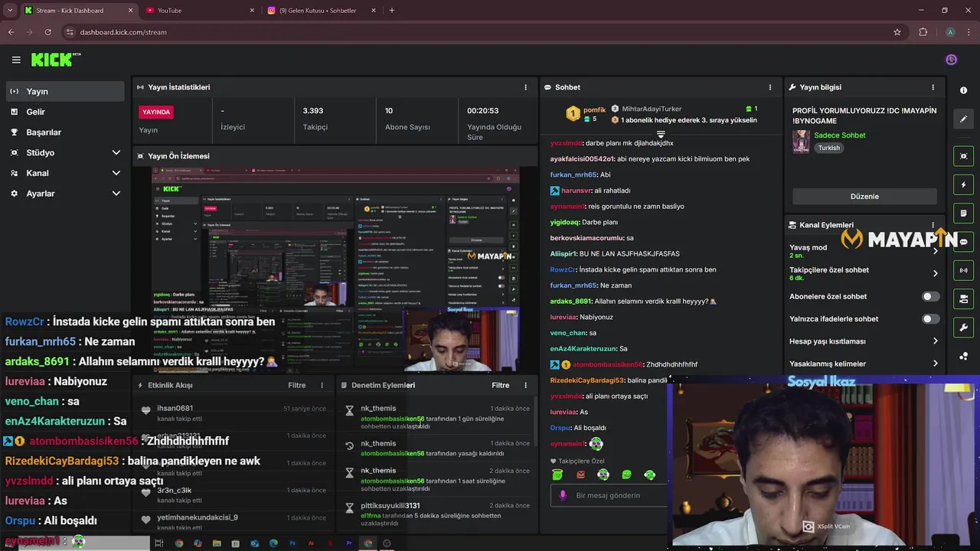Open Takipçilere özel sohbet settings arrow

(x=935, y=274)
